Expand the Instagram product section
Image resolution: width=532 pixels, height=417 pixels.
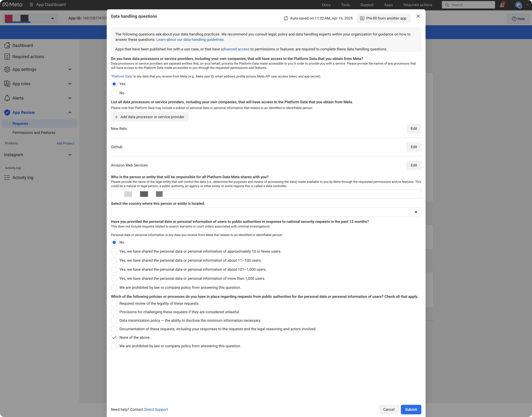pyautogui.click(x=70, y=155)
